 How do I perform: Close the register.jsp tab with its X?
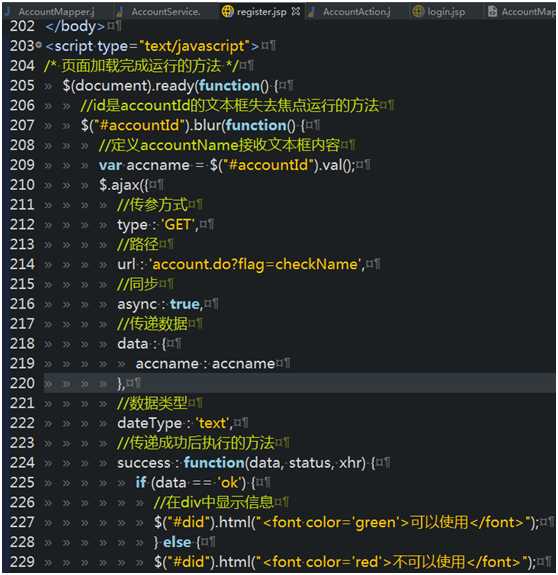tap(296, 12)
